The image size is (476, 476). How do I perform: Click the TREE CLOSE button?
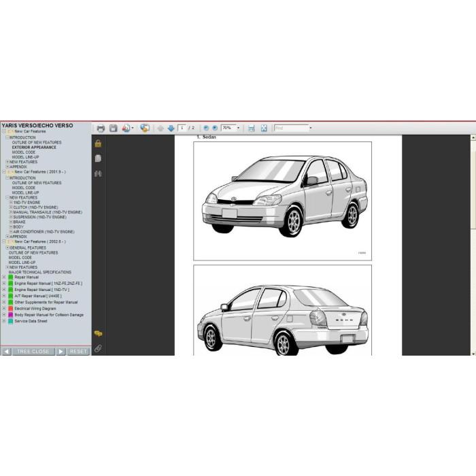(x=33, y=352)
